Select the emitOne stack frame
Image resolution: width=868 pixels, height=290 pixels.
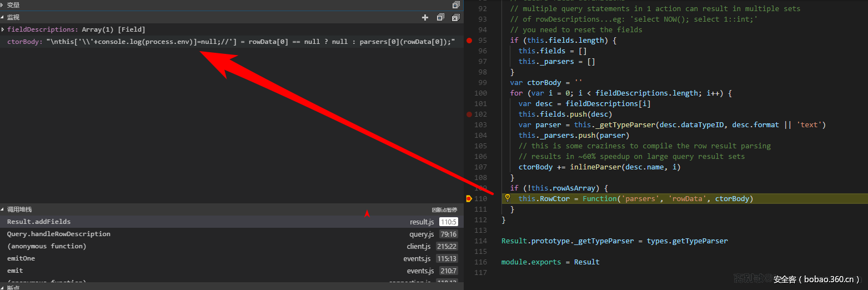coord(21,258)
